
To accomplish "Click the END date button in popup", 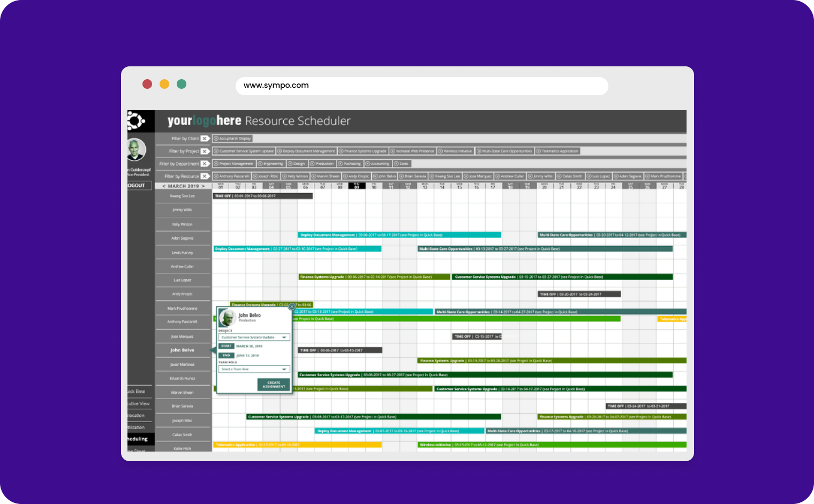I will tap(227, 355).
